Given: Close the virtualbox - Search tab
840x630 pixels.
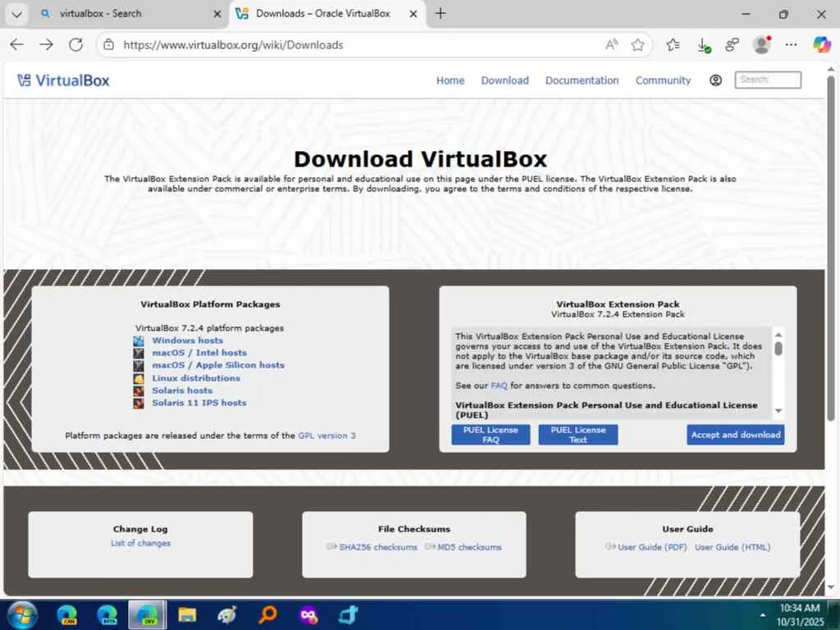Looking at the screenshot, I should tap(217, 14).
